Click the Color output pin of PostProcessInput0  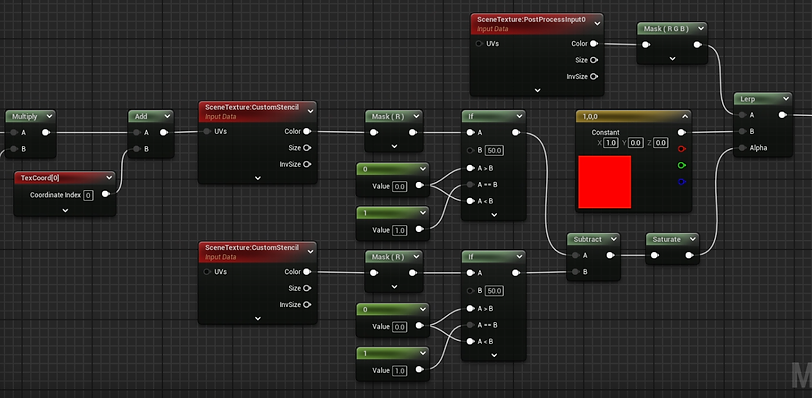pyautogui.click(x=594, y=43)
